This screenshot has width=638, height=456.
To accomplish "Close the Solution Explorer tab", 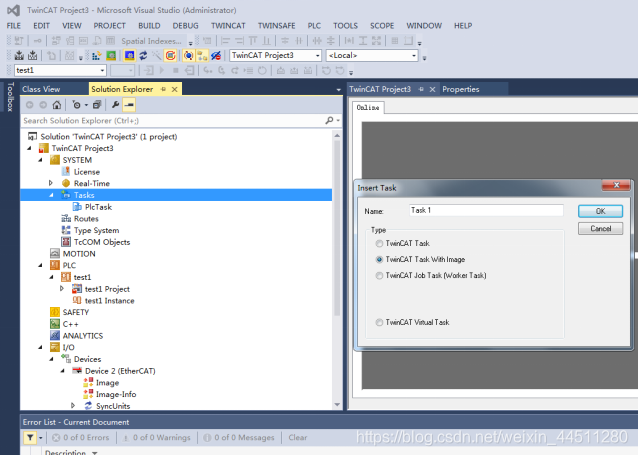I will coord(175,89).
